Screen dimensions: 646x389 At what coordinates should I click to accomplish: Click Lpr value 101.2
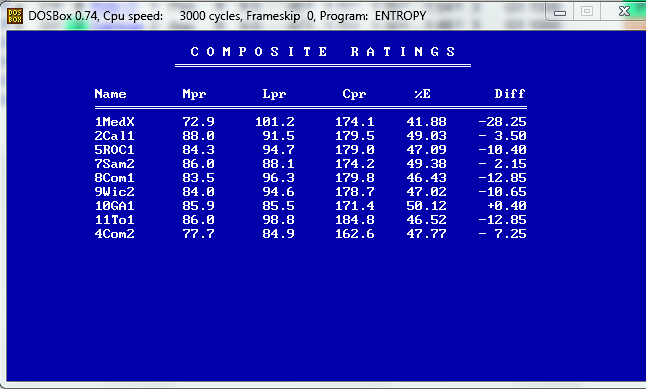point(274,122)
